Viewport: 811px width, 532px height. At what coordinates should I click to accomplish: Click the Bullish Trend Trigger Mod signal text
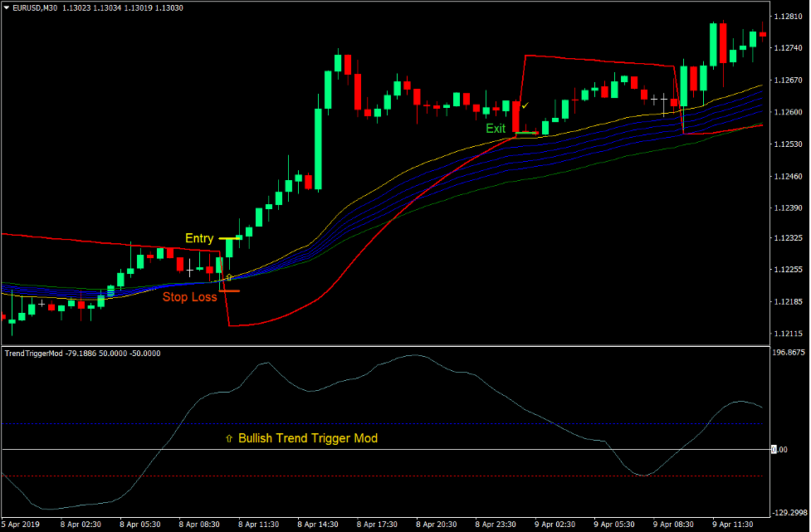tap(307, 438)
